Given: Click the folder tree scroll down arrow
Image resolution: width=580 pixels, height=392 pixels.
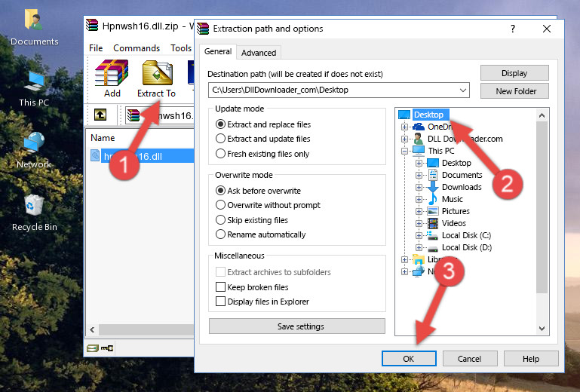Looking at the screenshot, I should click(542, 329).
